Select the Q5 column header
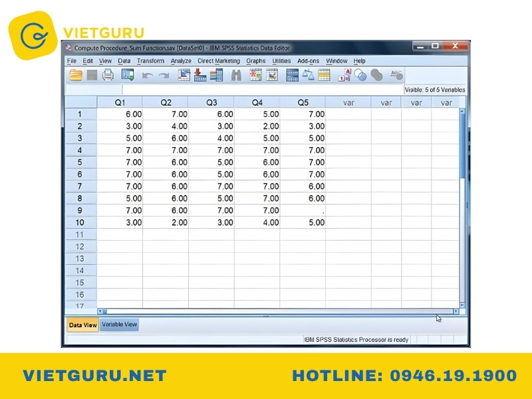Screen dimensions: 532x399 [303, 102]
